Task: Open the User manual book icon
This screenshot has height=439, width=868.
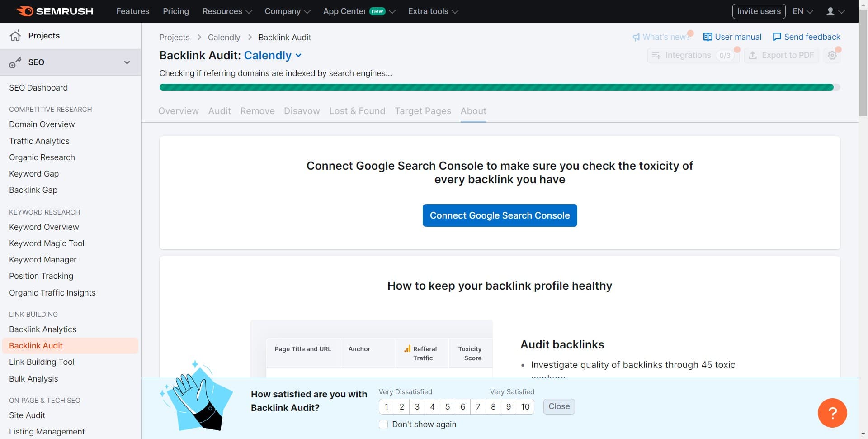Action: [708, 37]
